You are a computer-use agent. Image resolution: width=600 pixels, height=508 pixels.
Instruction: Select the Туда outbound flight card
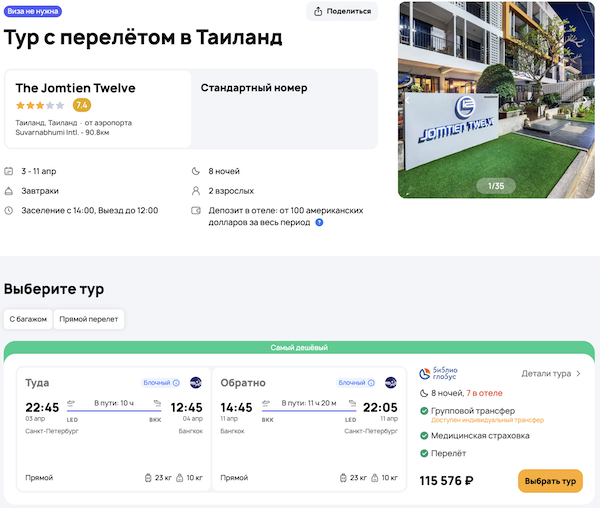tap(114, 430)
